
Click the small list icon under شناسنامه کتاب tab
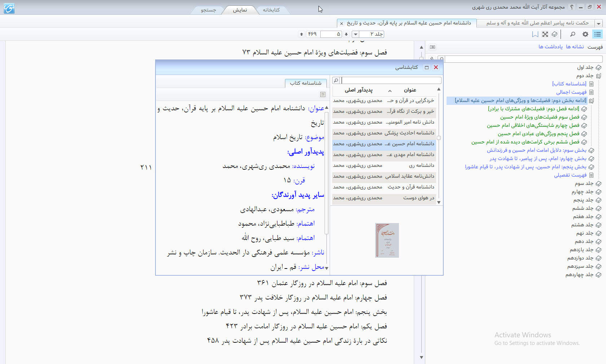[x=323, y=94]
